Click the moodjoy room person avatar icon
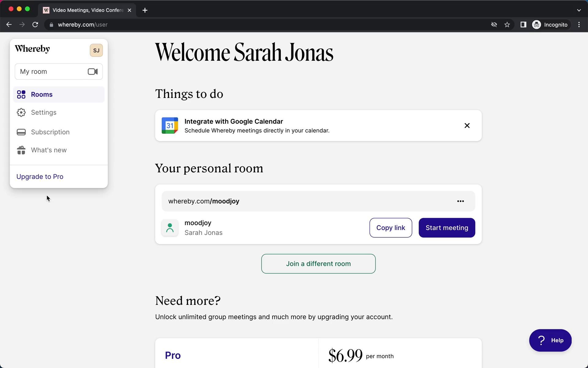 click(x=170, y=228)
